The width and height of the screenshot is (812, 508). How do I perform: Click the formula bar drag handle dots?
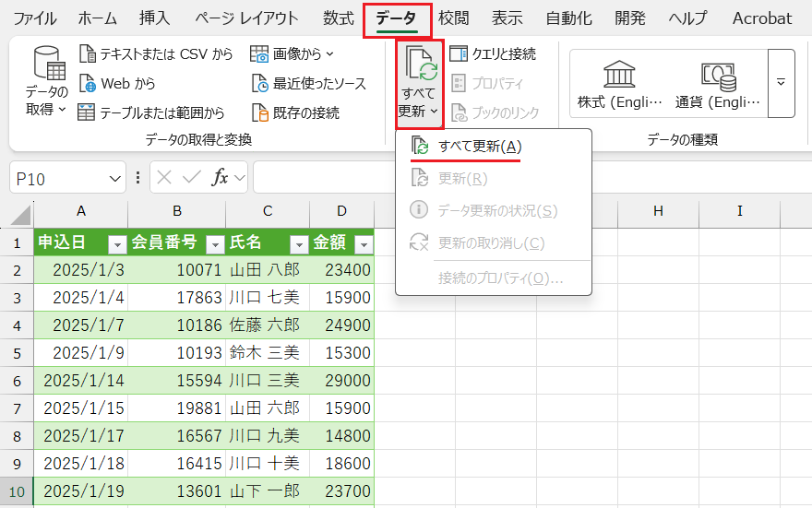[137, 177]
